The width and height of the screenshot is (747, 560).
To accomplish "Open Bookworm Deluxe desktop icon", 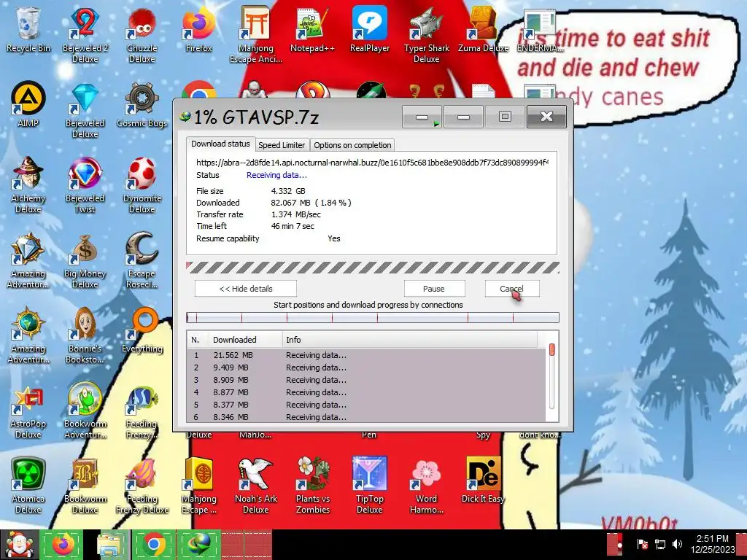I will pos(85,486).
